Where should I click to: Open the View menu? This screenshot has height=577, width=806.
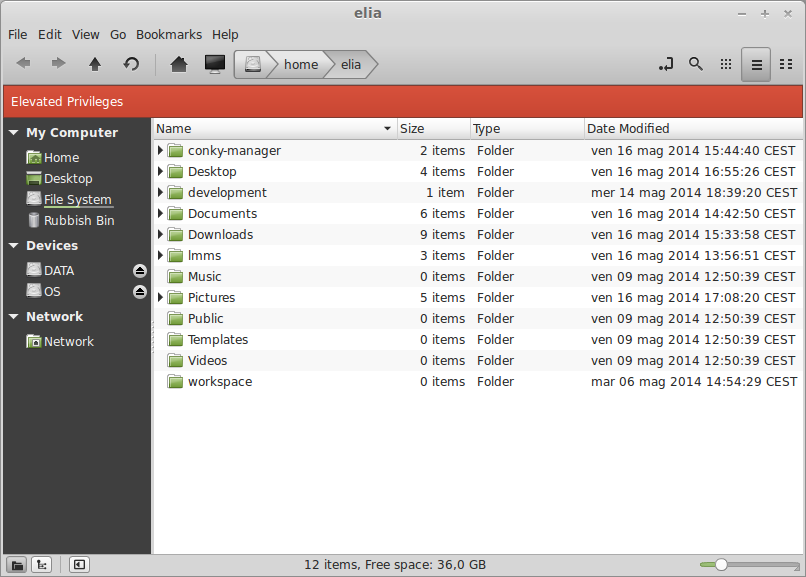(x=85, y=34)
